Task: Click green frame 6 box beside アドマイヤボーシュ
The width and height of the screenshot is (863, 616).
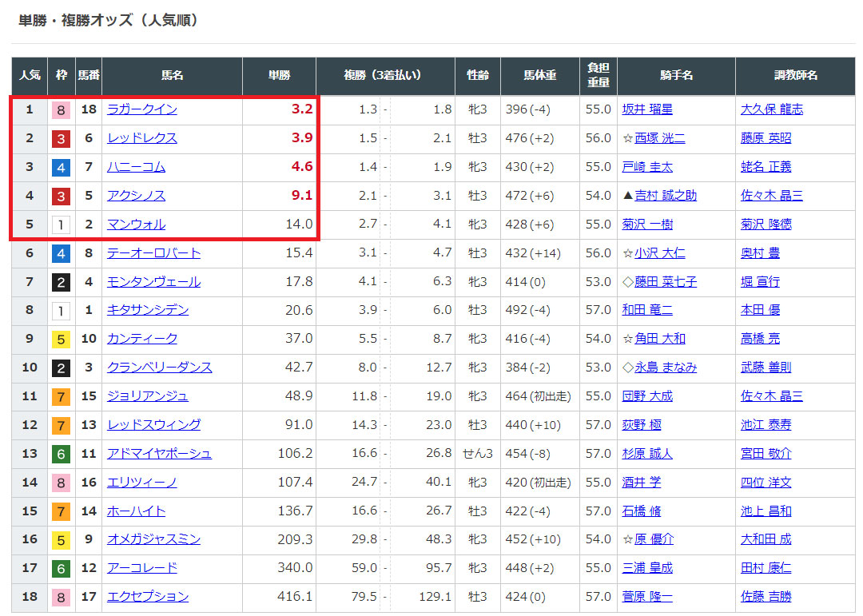Action: pyautogui.click(x=61, y=454)
